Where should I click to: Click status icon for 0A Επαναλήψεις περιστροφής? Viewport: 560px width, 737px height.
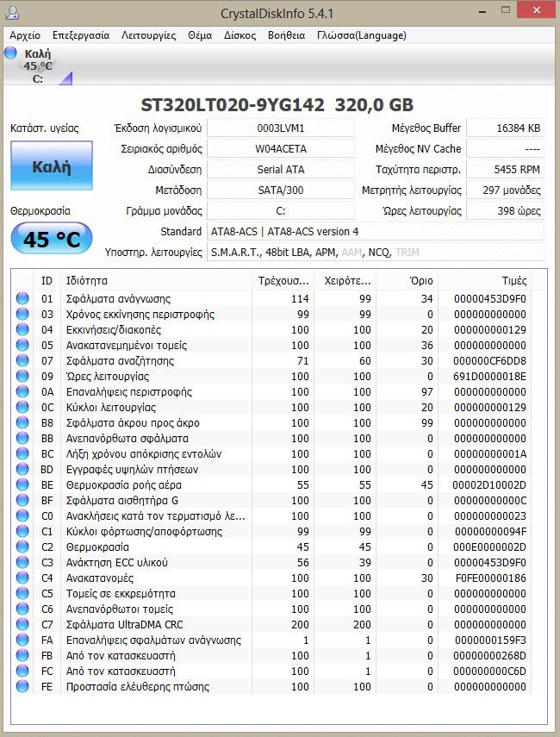click(x=22, y=391)
